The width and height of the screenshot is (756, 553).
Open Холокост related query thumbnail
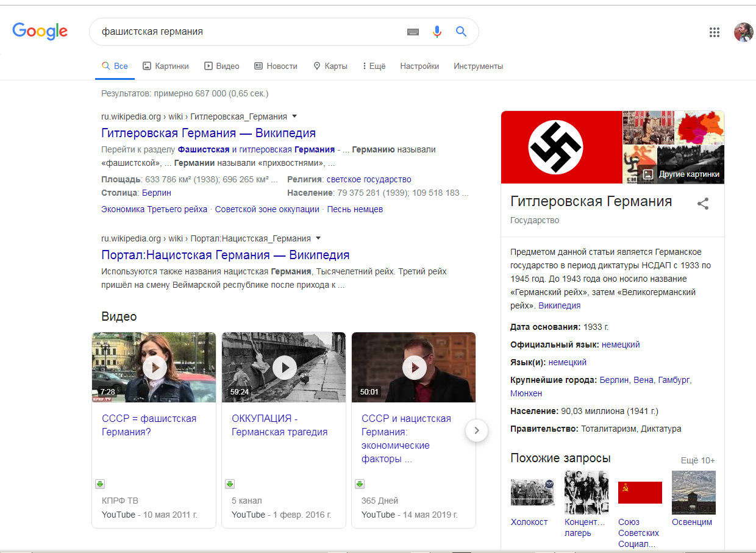pyautogui.click(x=532, y=493)
